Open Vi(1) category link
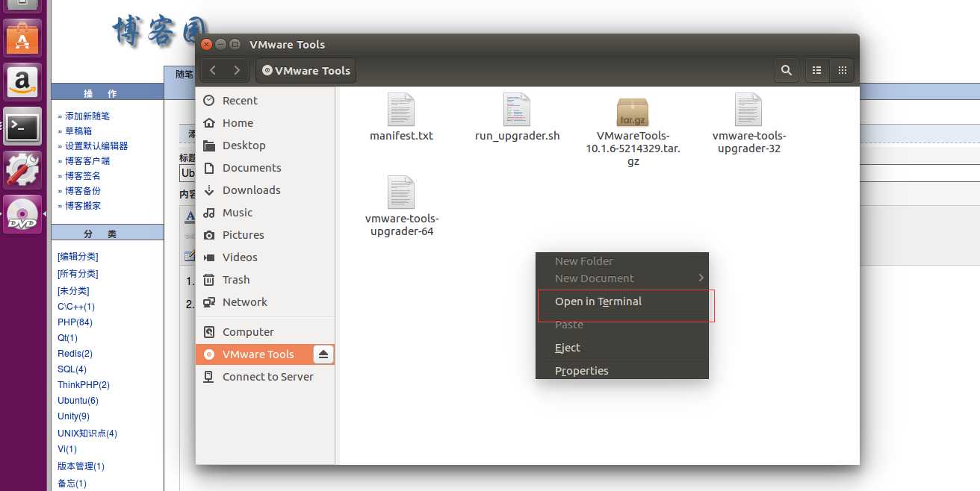This screenshot has width=980, height=491. 67,449
